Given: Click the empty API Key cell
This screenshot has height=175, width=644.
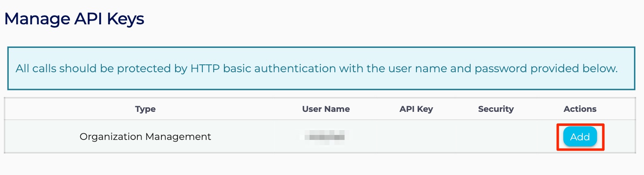Looking at the screenshot, I should tap(416, 137).
